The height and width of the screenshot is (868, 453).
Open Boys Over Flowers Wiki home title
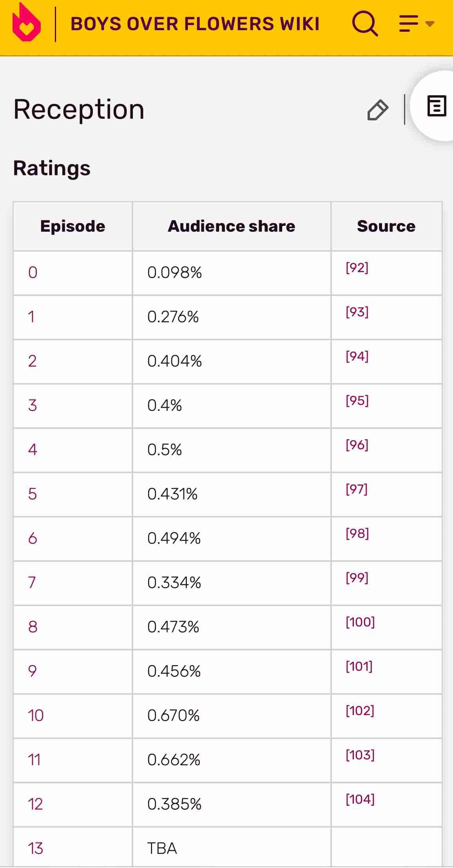tap(195, 24)
